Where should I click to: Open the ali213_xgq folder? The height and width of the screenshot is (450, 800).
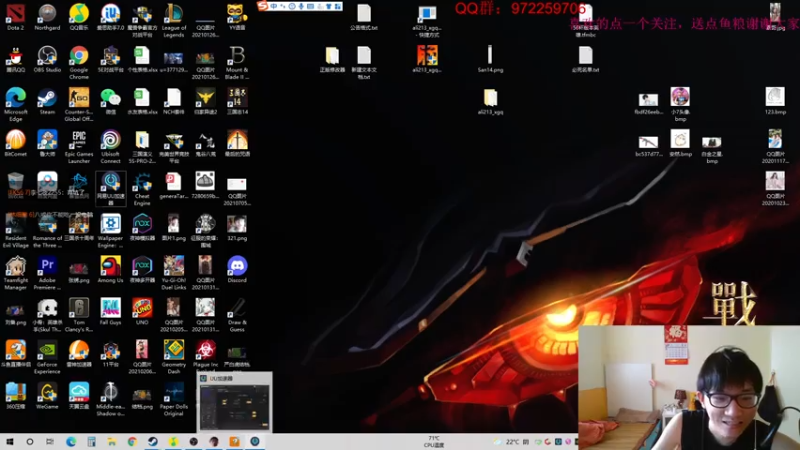click(490, 101)
